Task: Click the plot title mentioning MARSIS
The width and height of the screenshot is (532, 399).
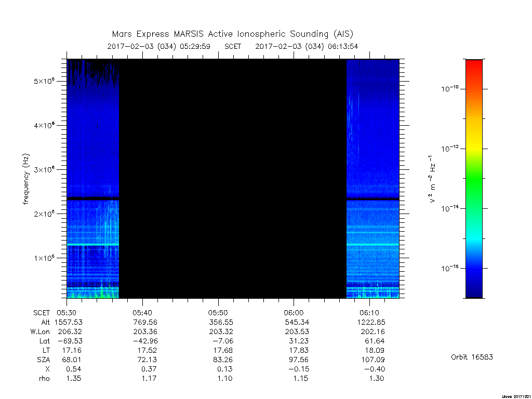Action: click(x=233, y=34)
